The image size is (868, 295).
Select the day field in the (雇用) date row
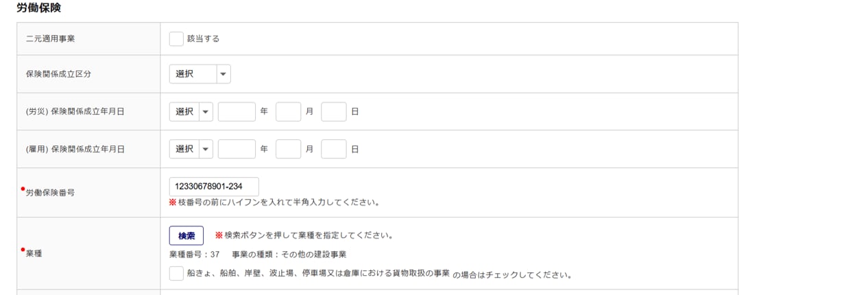coord(334,149)
